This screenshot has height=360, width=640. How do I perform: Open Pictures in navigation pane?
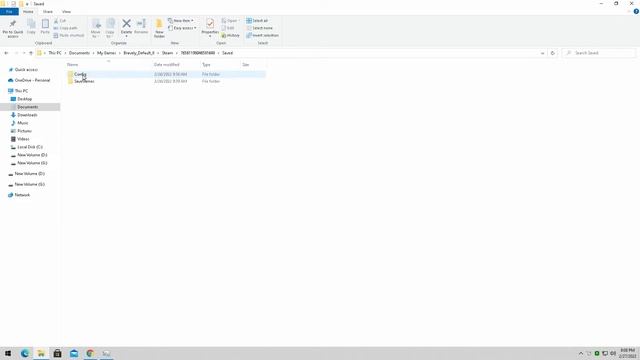[24, 131]
